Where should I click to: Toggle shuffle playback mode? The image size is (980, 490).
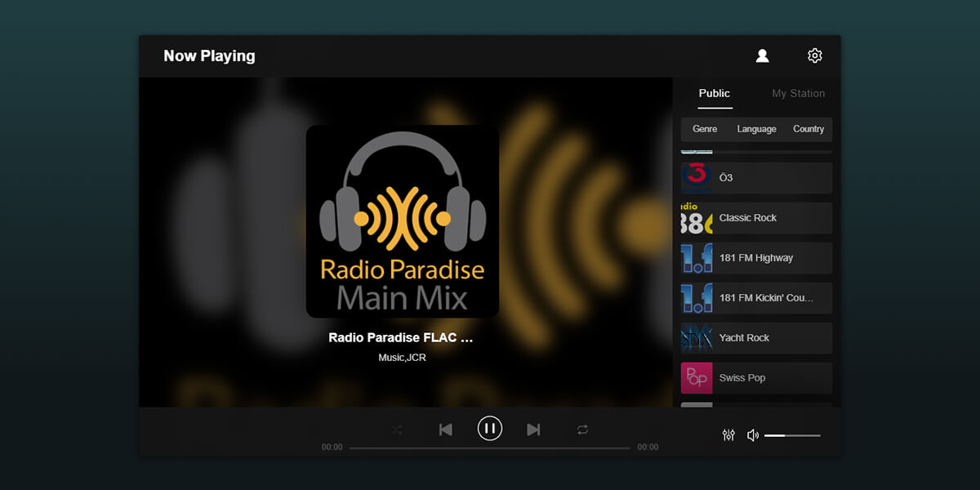pos(397,430)
